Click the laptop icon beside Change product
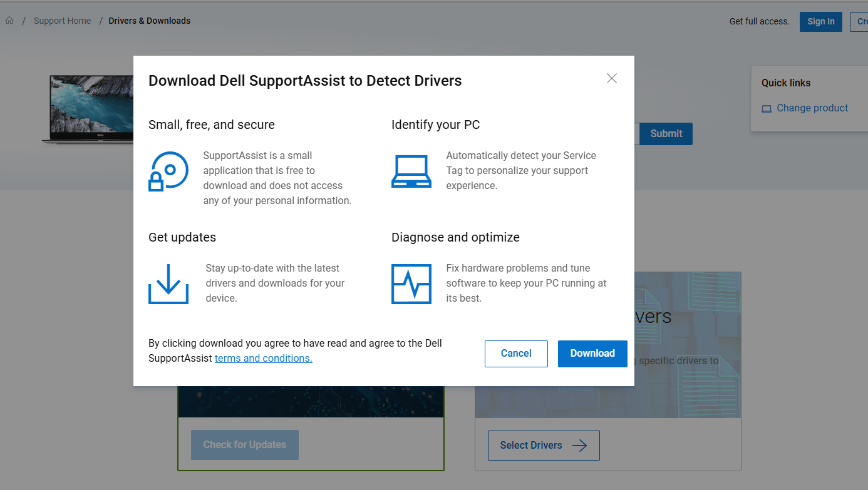 pos(767,109)
